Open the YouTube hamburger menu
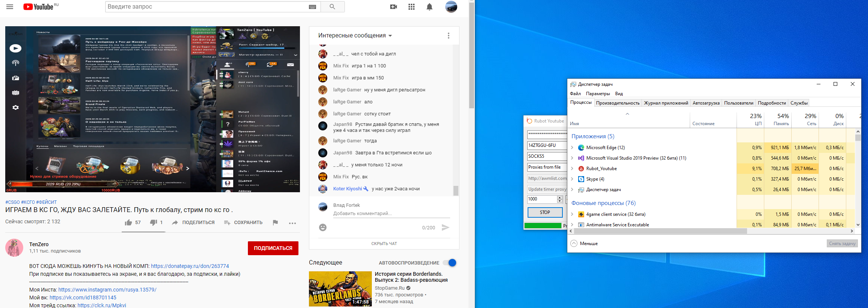 10,7
